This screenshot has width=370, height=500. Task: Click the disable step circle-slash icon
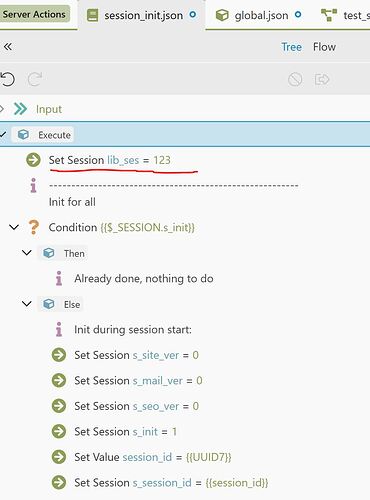click(295, 80)
